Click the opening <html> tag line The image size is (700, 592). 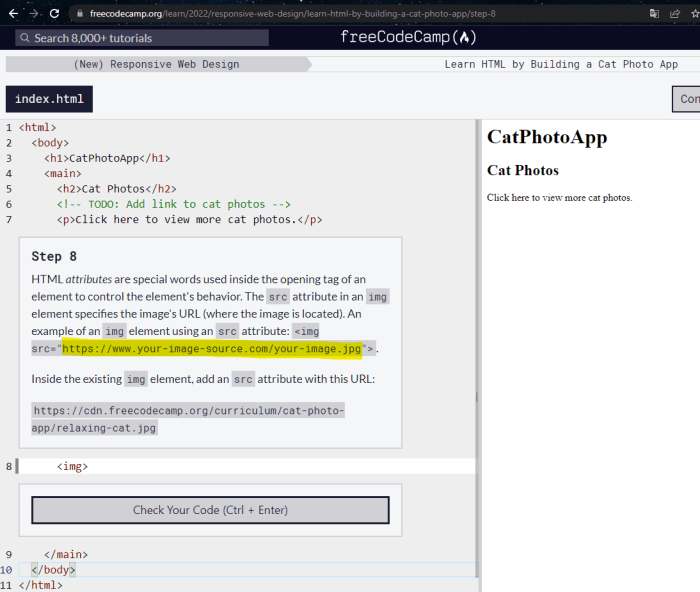(38, 128)
